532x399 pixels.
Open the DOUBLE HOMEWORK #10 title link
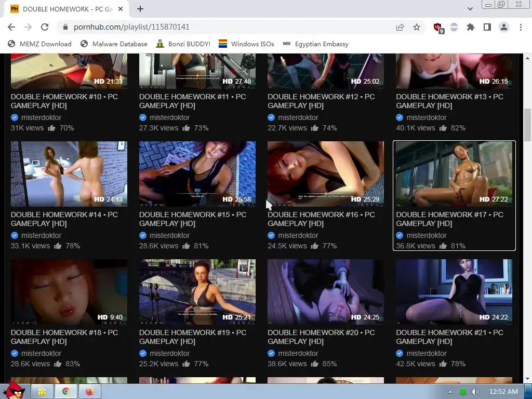(x=64, y=101)
